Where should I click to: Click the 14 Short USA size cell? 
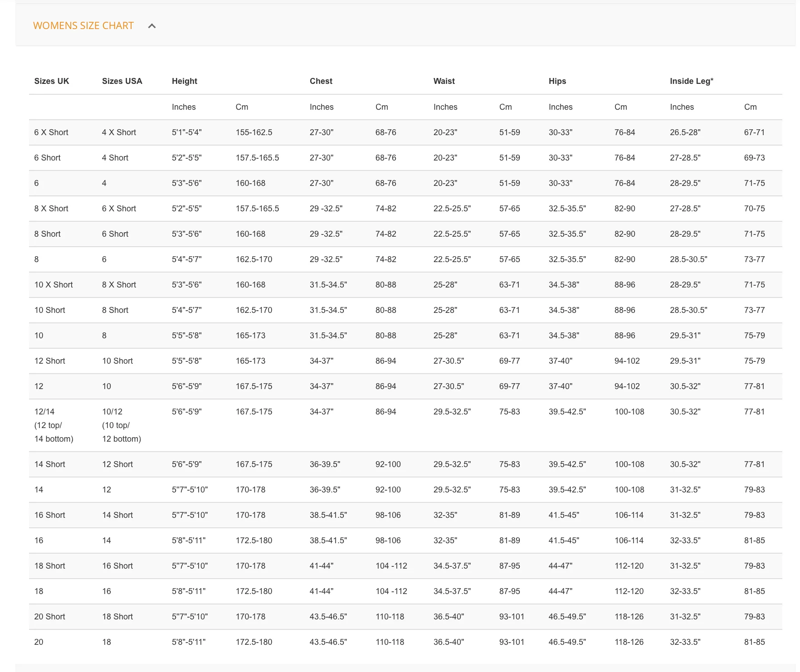[117, 515]
